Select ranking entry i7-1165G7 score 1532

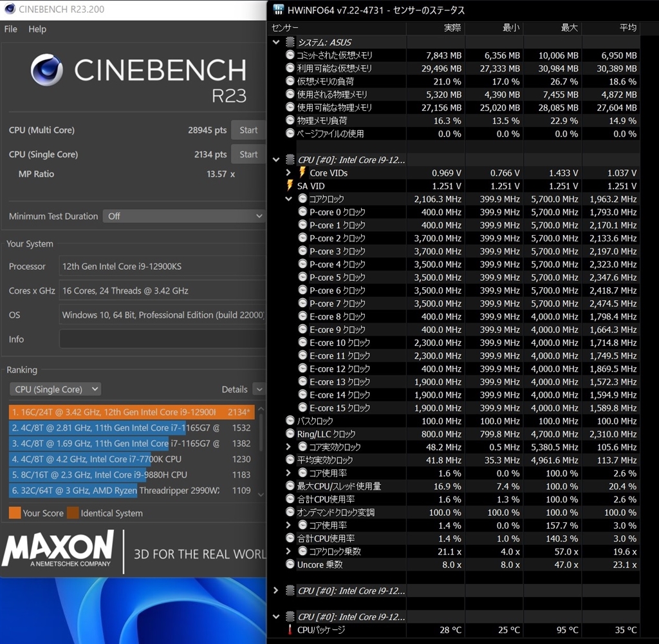coord(131,428)
